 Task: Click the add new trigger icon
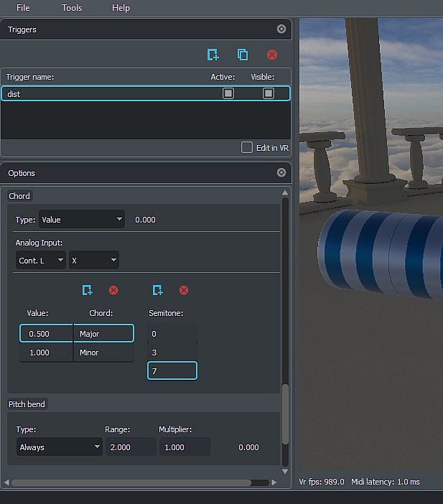[213, 55]
